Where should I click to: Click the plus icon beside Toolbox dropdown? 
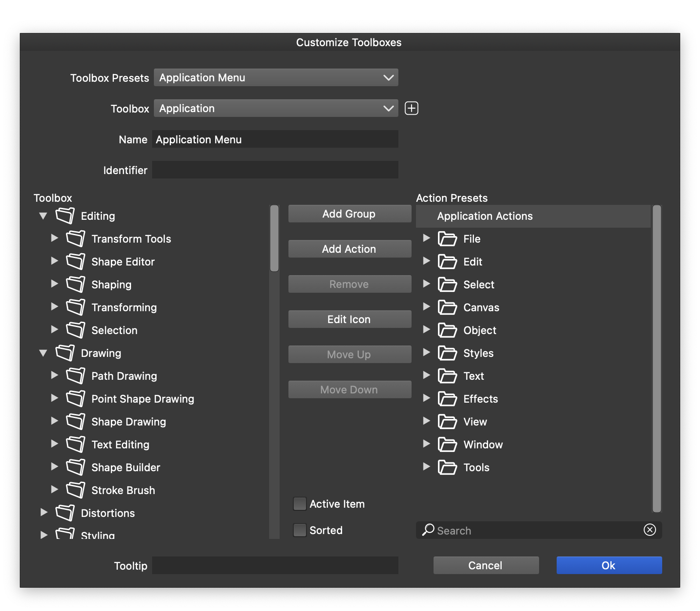pos(411,108)
